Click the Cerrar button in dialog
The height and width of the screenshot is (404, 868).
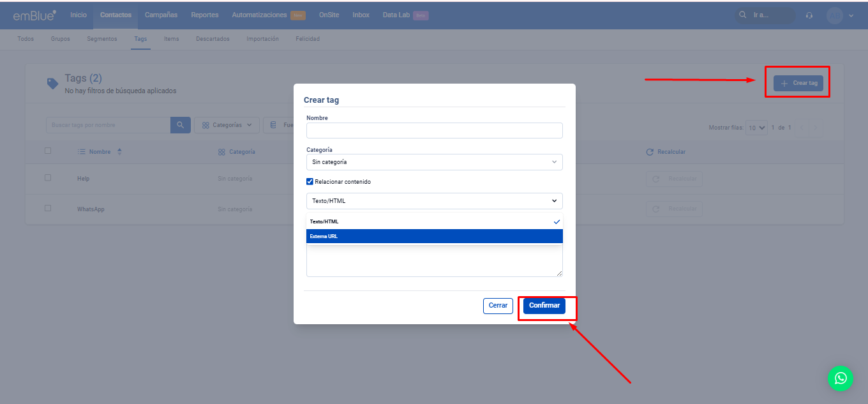coord(498,306)
